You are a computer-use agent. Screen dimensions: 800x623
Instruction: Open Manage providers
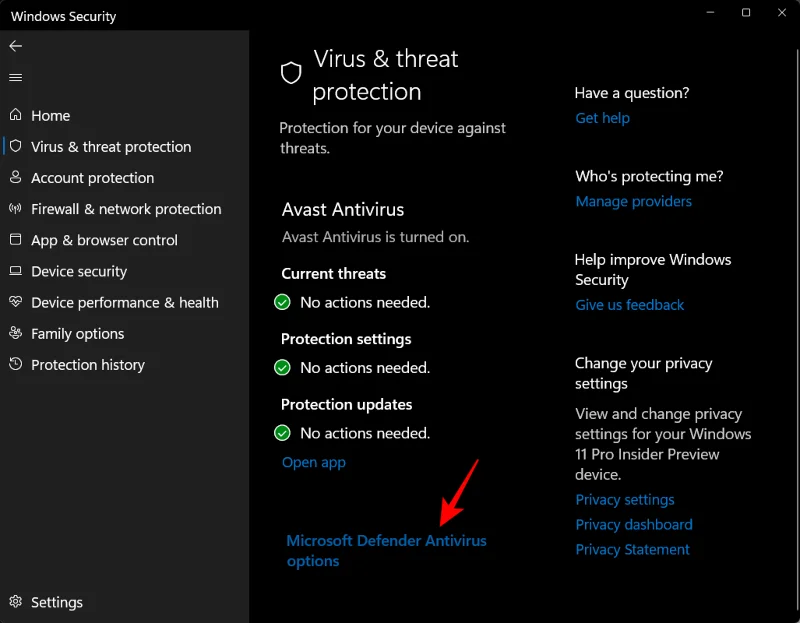[633, 201]
